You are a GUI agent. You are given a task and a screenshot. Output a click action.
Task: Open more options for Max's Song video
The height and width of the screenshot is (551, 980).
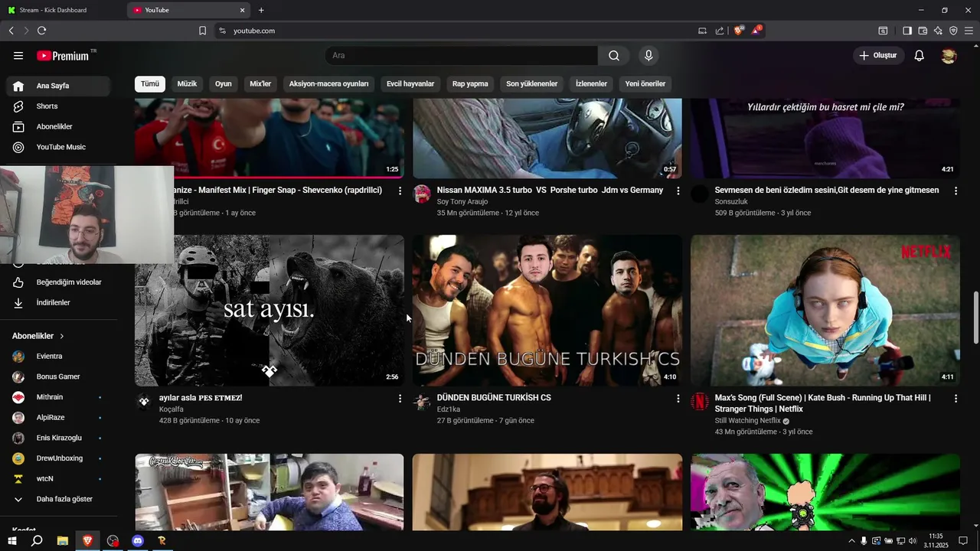[955, 399]
